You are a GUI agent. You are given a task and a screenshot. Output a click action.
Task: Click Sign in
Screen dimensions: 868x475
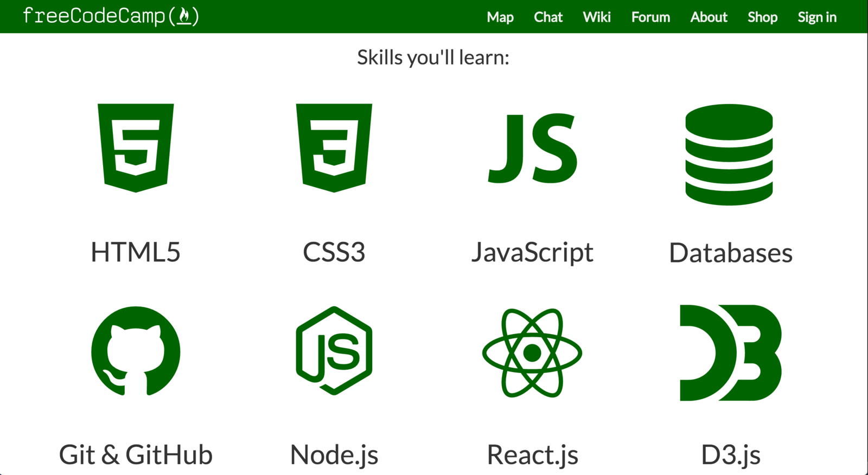tap(817, 17)
